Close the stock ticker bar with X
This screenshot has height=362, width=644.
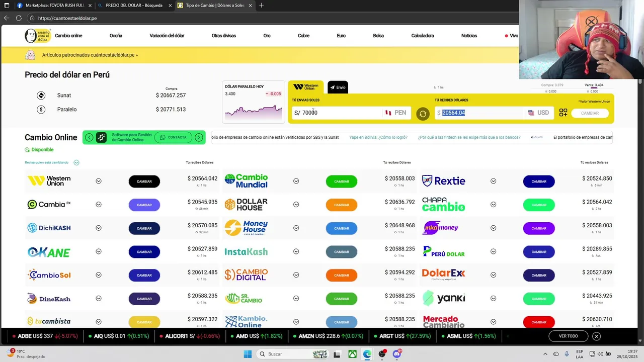[x=596, y=336]
